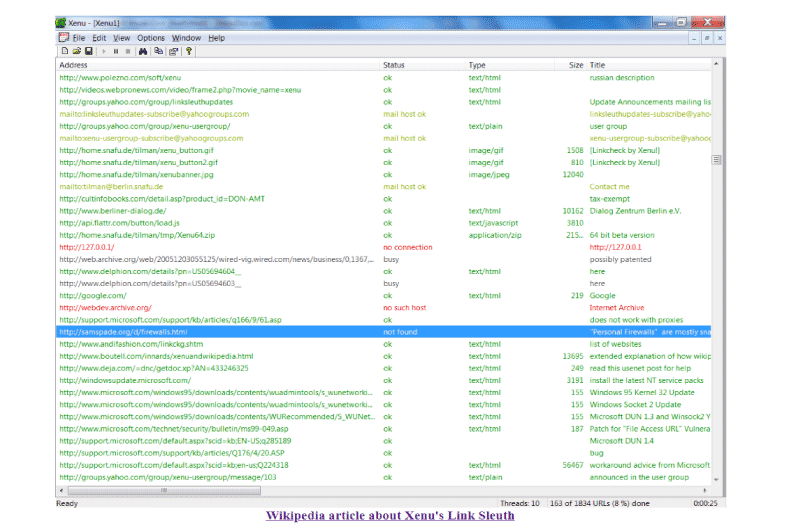The width and height of the screenshot is (800, 530).
Task: Open the Options menu
Action: (151, 38)
